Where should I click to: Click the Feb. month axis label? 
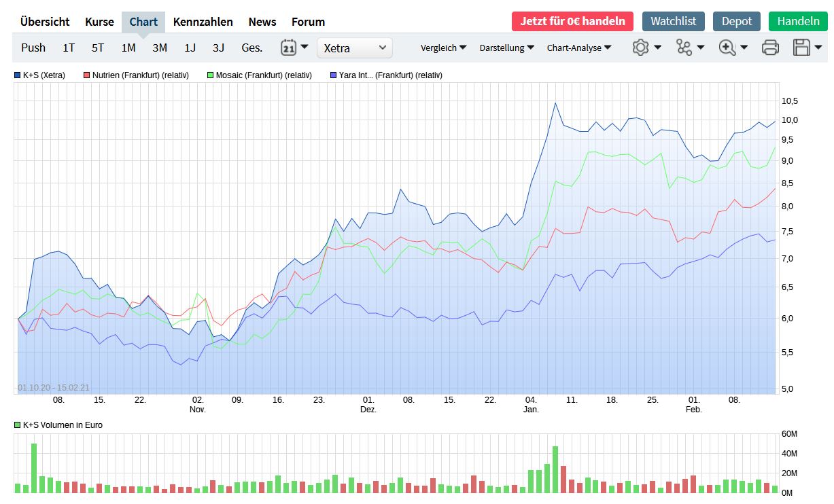click(694, 410)
